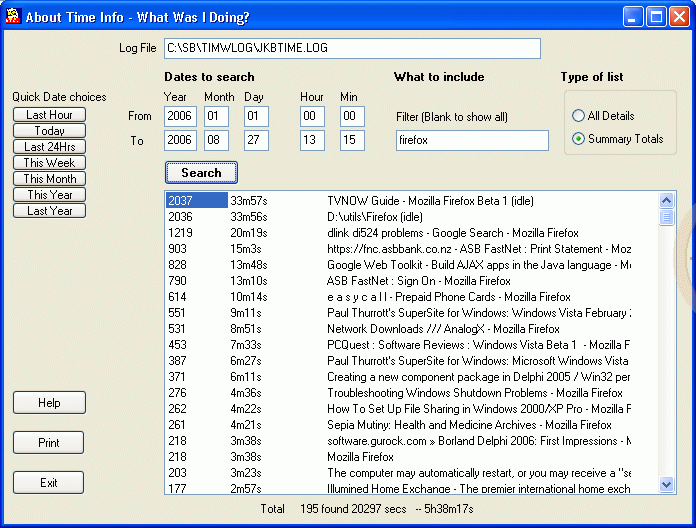Choose the This Week quick date

click(49, 163)
